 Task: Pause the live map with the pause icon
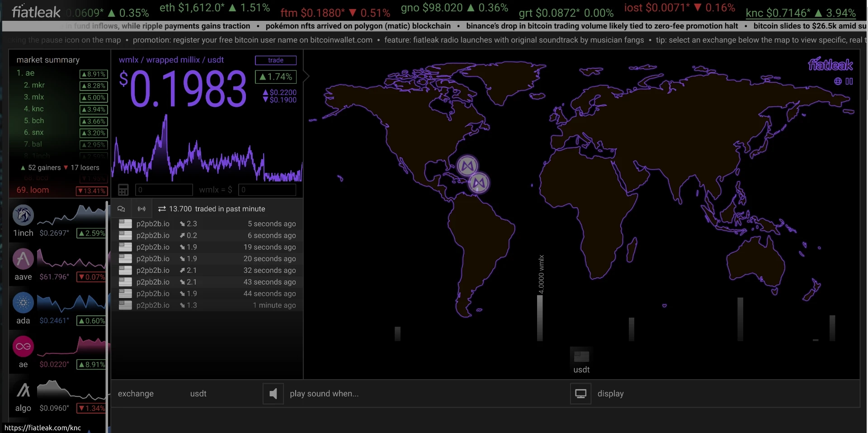(x=849, y=81)
